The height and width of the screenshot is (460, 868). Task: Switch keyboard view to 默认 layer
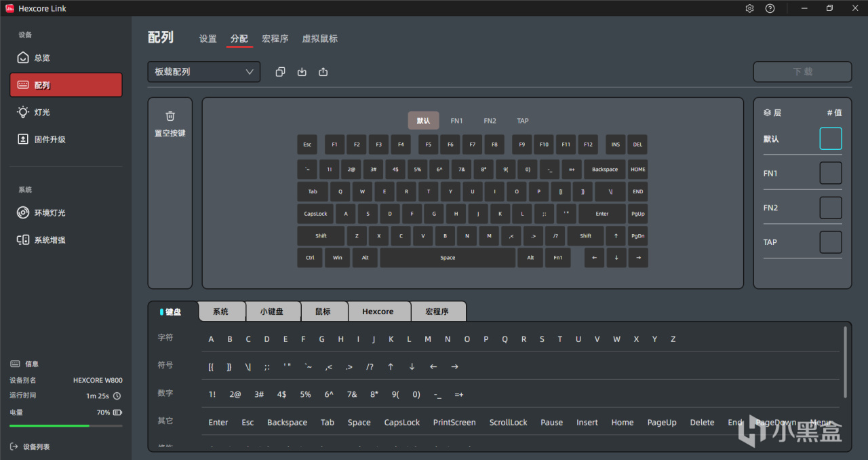[x=423, y=121]
